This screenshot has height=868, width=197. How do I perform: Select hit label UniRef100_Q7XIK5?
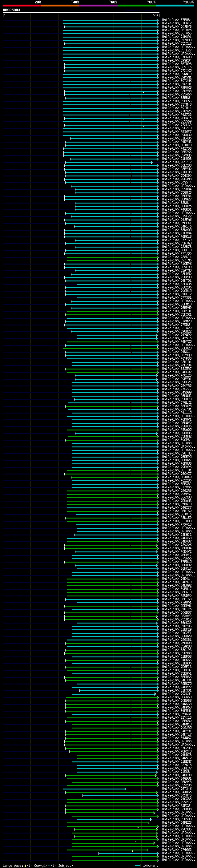(177, 71)
